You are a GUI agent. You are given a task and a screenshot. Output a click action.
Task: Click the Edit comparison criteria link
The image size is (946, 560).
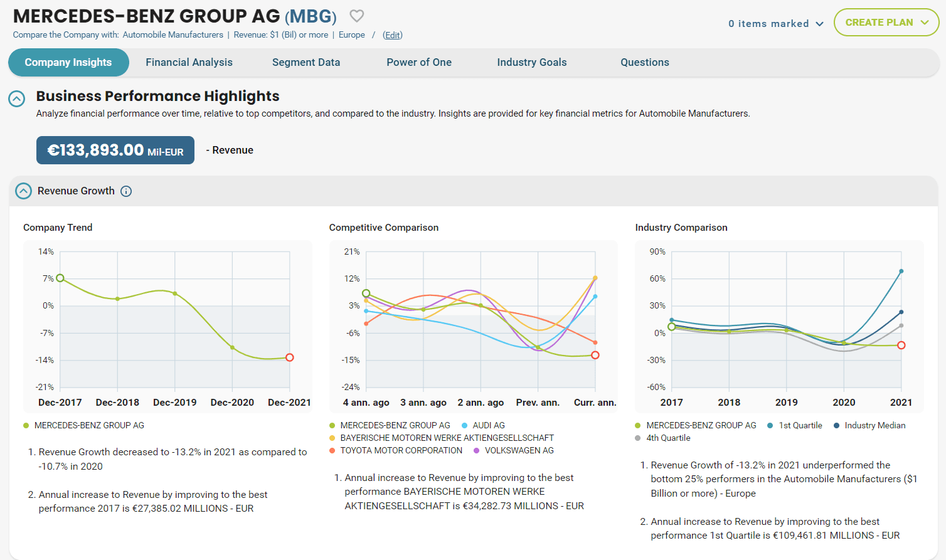393,35
